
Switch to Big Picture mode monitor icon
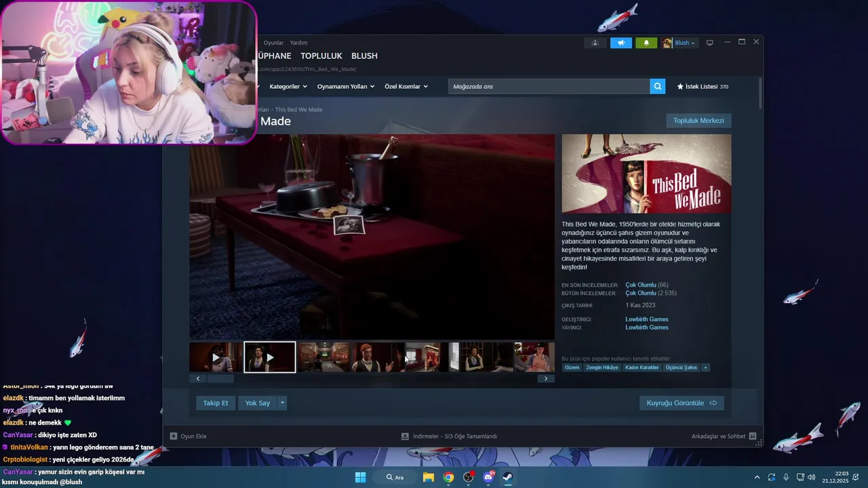click(709, 43)
